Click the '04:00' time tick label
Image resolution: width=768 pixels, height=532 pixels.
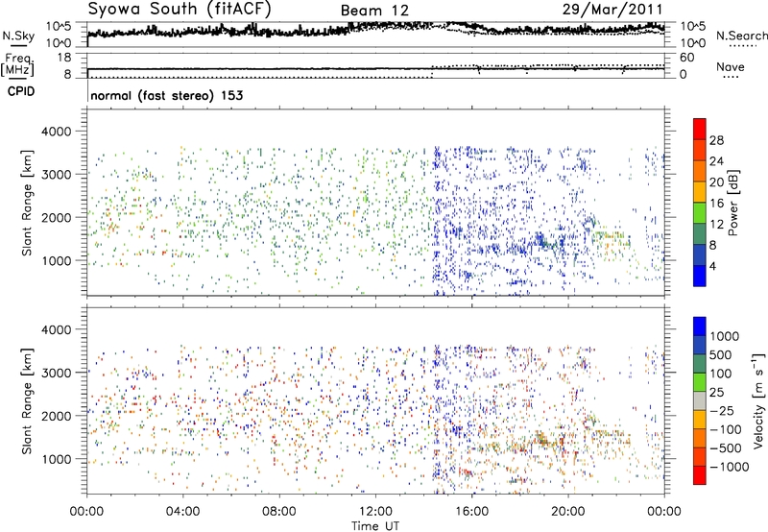point(182,512)
